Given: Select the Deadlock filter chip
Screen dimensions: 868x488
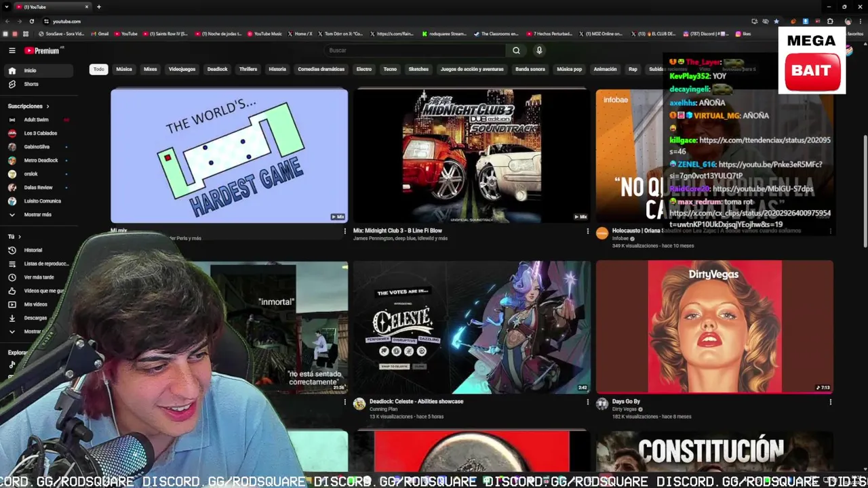Looking at the screenshot, I should tap(217, 69).
